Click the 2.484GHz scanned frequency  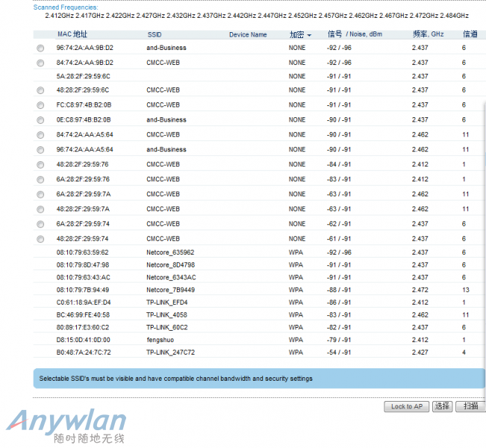(454, 16)
